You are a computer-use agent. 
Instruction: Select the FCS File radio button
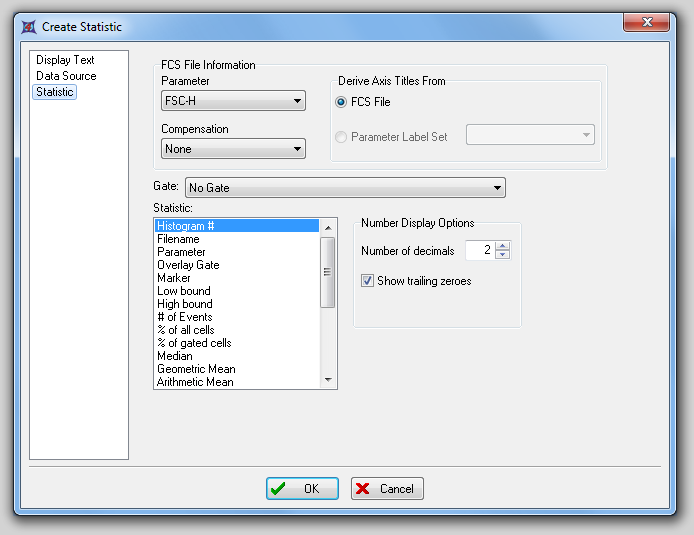342,102
